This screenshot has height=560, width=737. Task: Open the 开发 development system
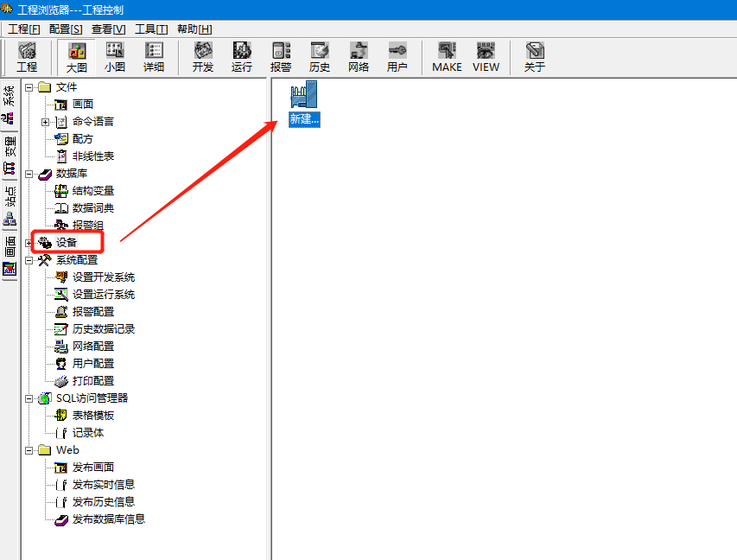(203, 57)
